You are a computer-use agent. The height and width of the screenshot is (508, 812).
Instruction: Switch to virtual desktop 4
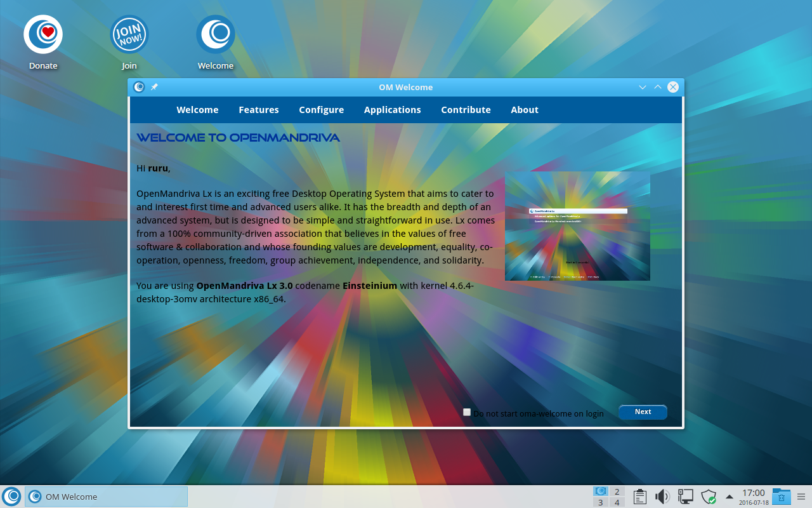point(617,502)
